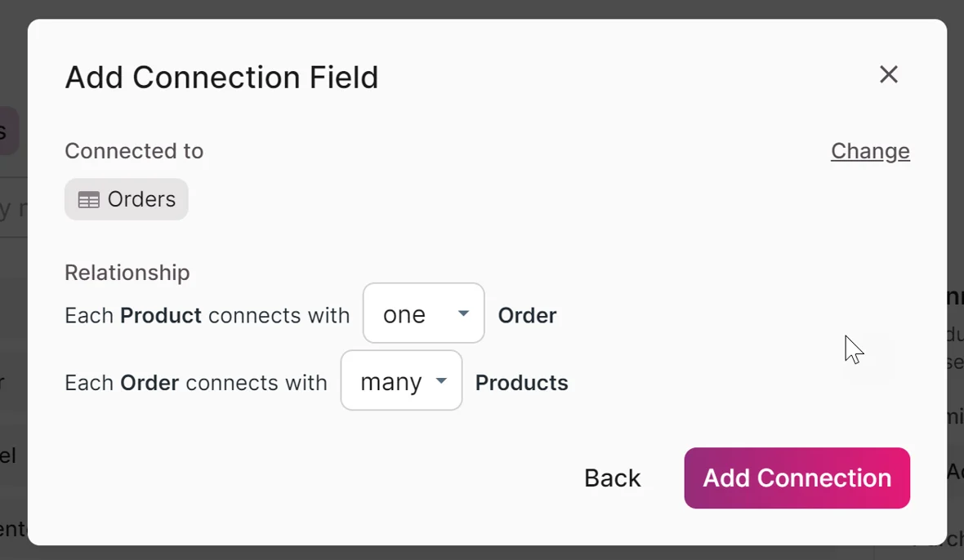Go back with the Back button

coord(612,478)
